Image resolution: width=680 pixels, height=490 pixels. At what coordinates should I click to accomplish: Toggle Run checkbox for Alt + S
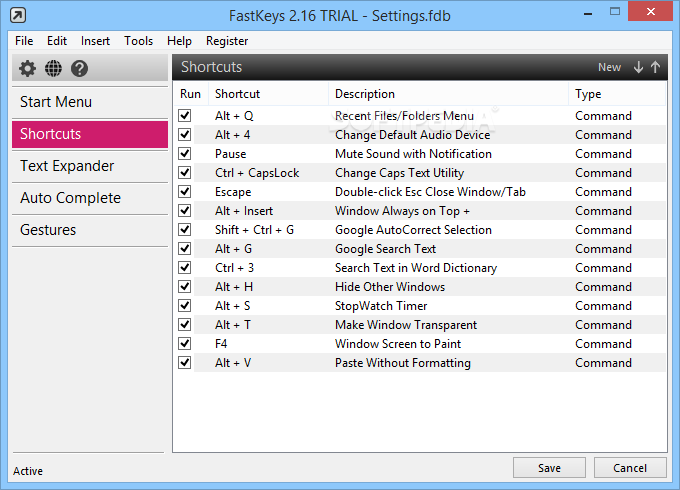click(185, 306)
